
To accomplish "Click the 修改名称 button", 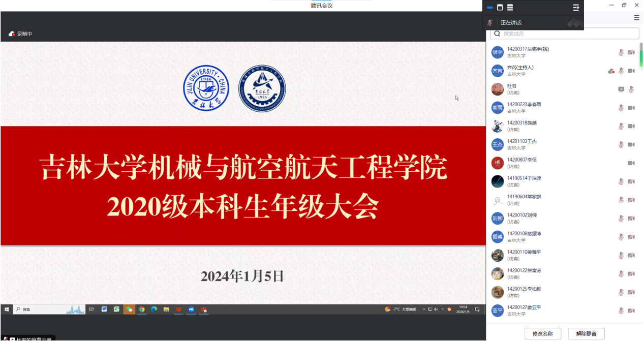I will pos(542,333).
